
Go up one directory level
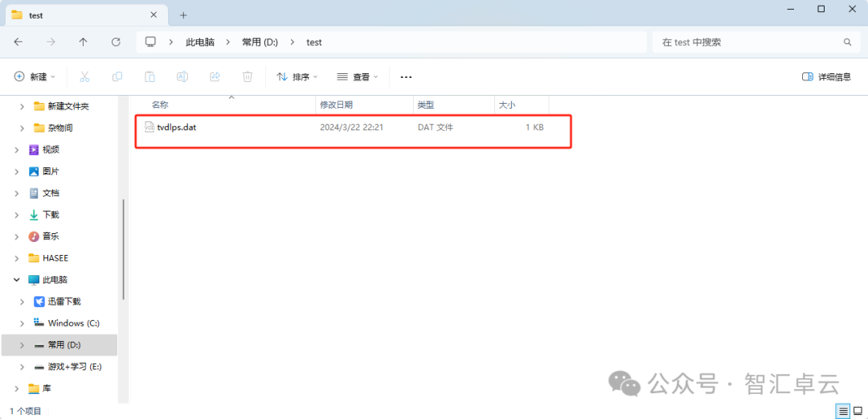tap(84, 42)
